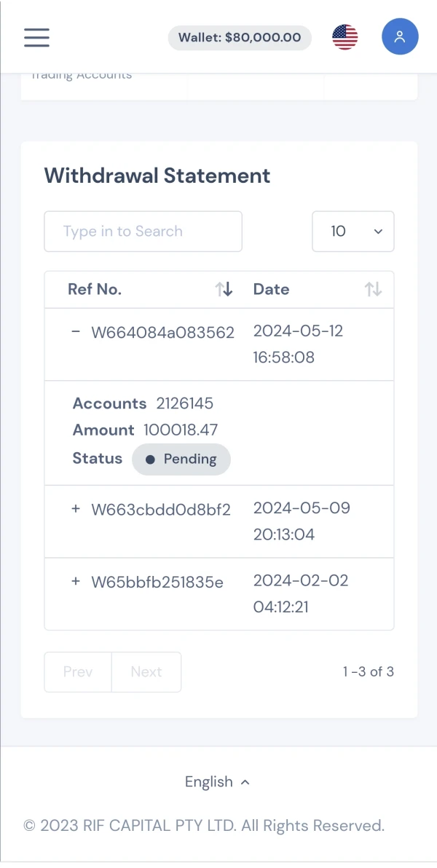Image resolution: width=437 pixels, height=868 pixels.
Task: Collapse the W664084a083562 row
Action: click(x=76, y=332)
